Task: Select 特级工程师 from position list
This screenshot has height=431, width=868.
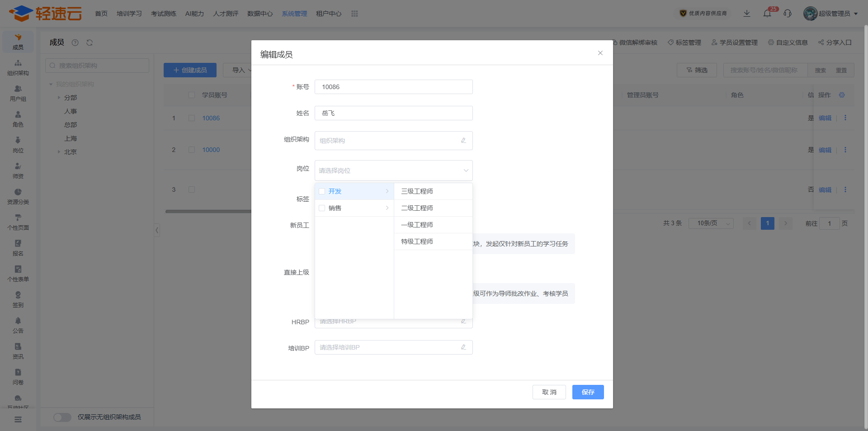Action: (417, 242)
